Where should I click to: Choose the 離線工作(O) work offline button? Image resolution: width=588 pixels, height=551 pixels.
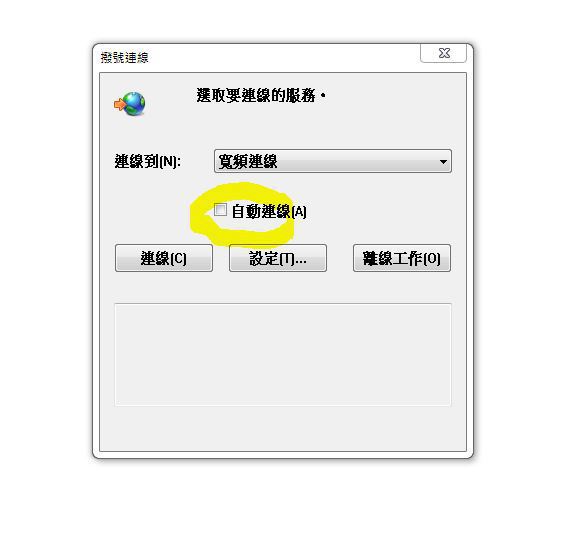(402, 258)
